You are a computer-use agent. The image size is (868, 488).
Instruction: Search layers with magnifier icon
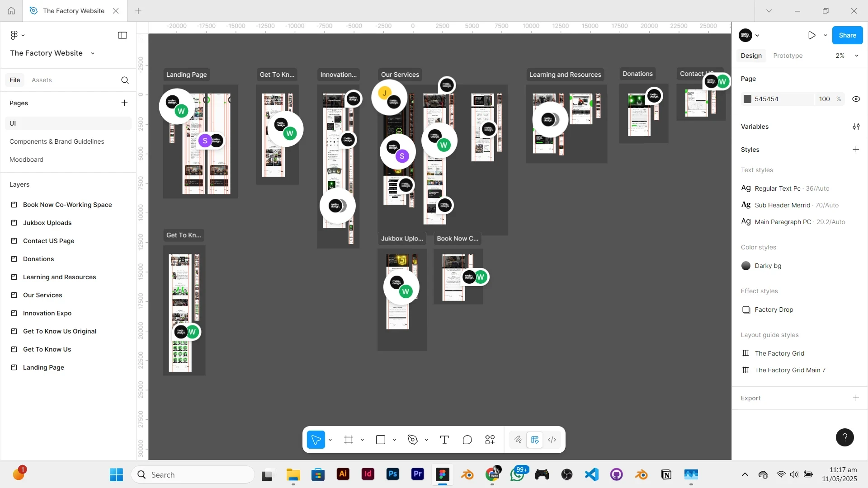125,80
